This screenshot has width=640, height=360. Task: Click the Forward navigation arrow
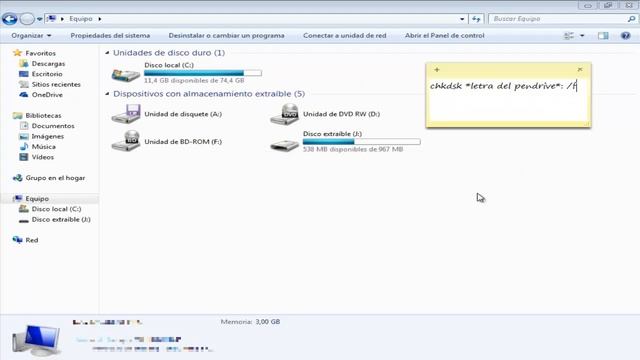click(x=27, y=19)
